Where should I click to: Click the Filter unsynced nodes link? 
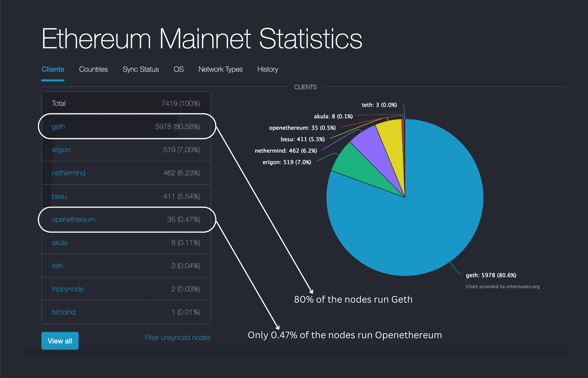(178, 337)
